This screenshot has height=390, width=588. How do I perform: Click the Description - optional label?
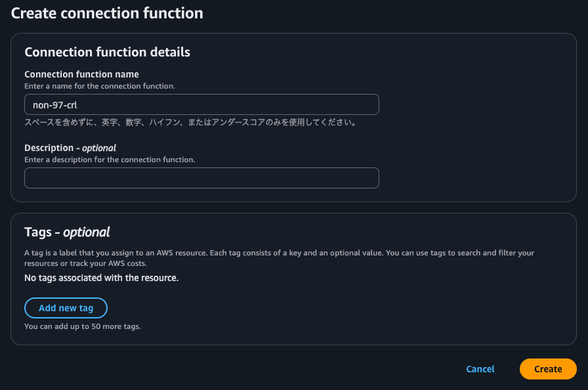tap(70, 148)
